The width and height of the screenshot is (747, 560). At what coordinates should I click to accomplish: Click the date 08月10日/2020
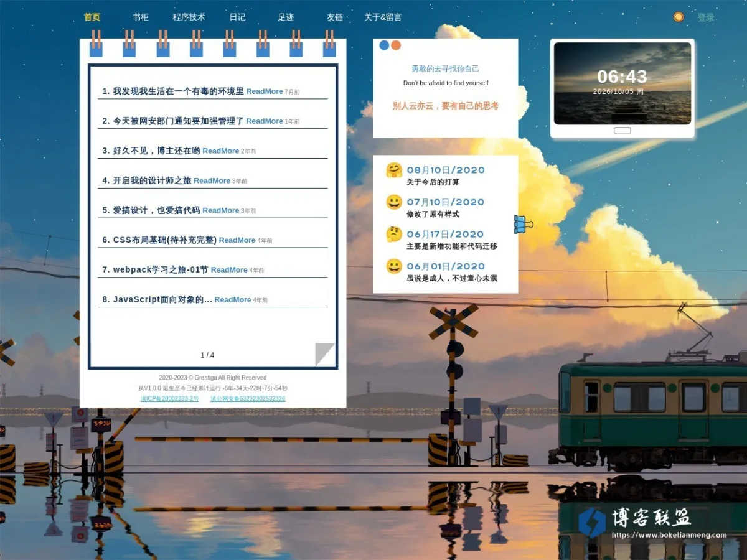[446, 170]
